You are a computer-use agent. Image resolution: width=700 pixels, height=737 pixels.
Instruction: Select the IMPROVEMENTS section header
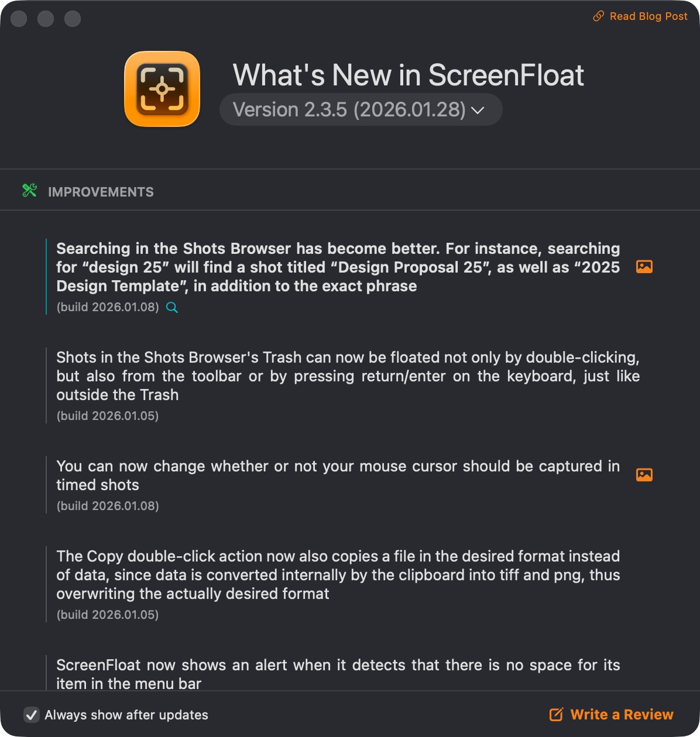pyautogui.click(x=101, y=192)
